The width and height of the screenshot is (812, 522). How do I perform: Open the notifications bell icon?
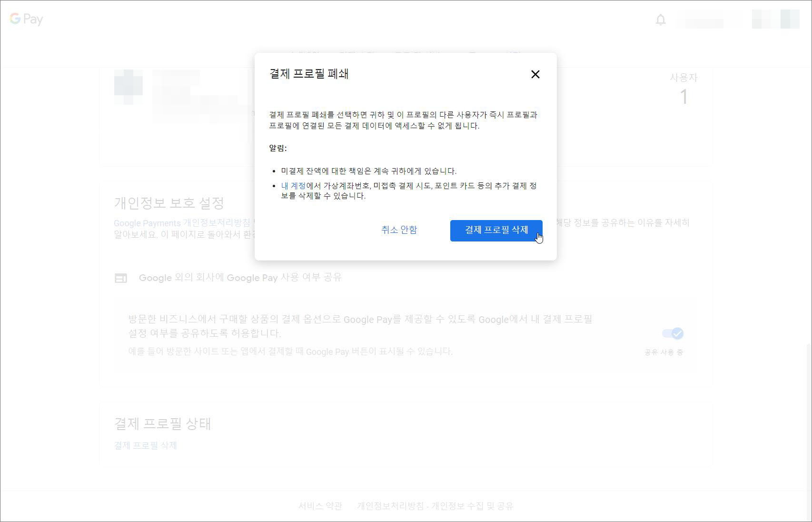click(660, 20)
